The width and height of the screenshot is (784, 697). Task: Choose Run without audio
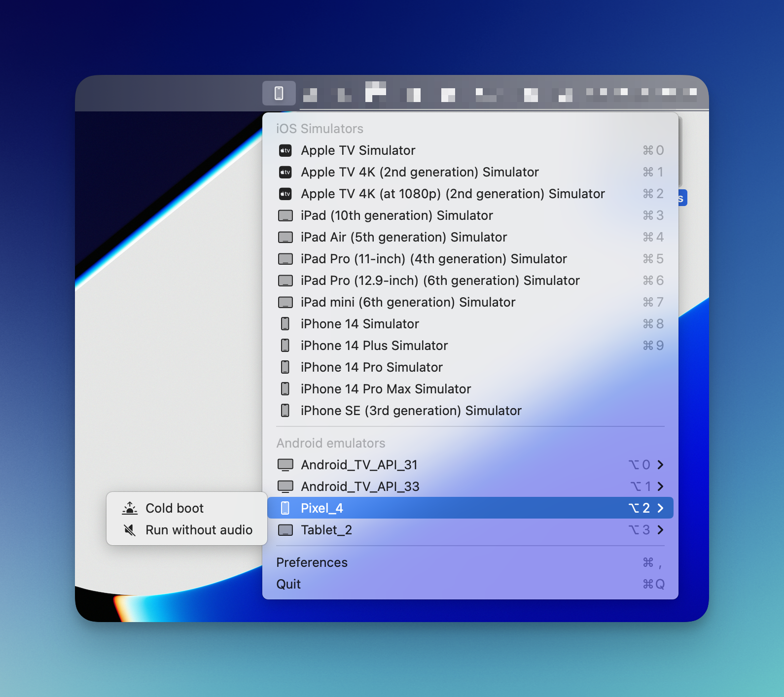pos(187,530)
